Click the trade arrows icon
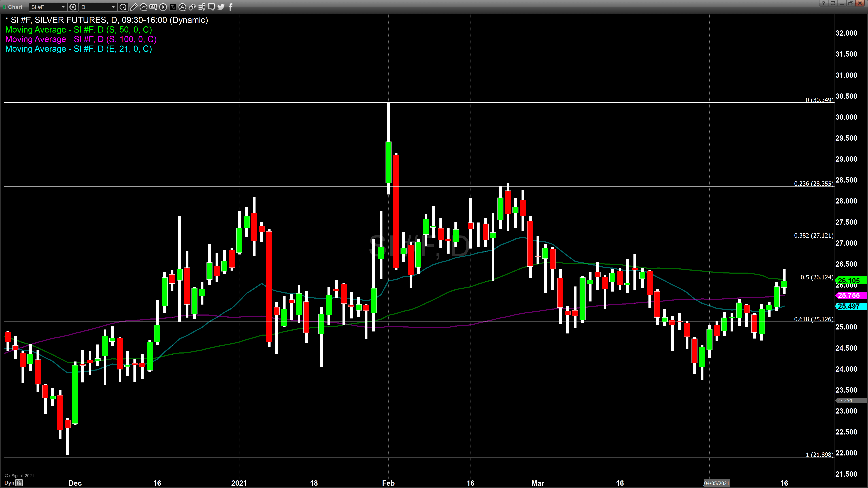The height and width of the screenshot is (488, 868). pyautogui.click(x=192, y=7)
